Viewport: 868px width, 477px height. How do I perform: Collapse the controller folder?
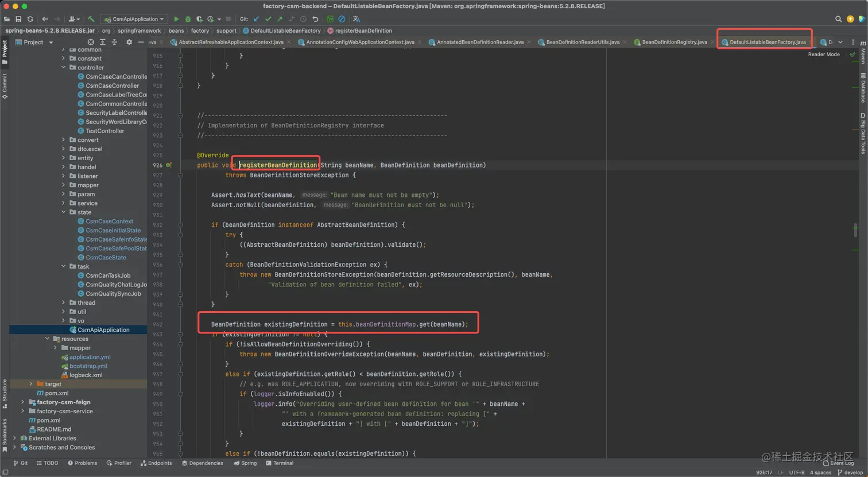point(64,67)
